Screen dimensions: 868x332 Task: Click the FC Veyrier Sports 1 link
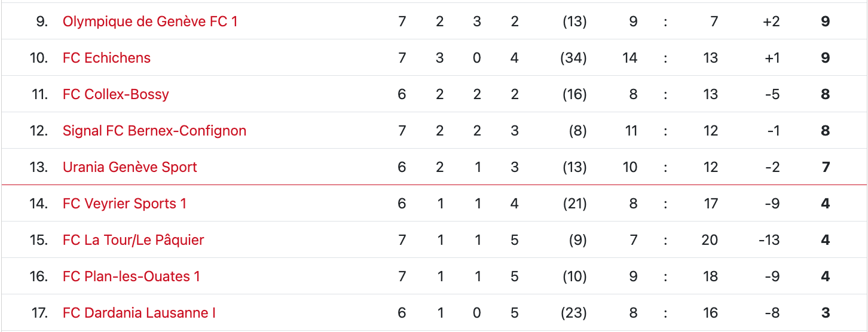tap(124, 204)
